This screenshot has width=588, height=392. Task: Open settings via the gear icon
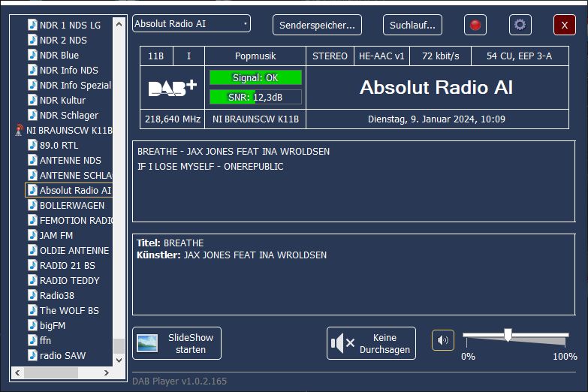point(520,25)
